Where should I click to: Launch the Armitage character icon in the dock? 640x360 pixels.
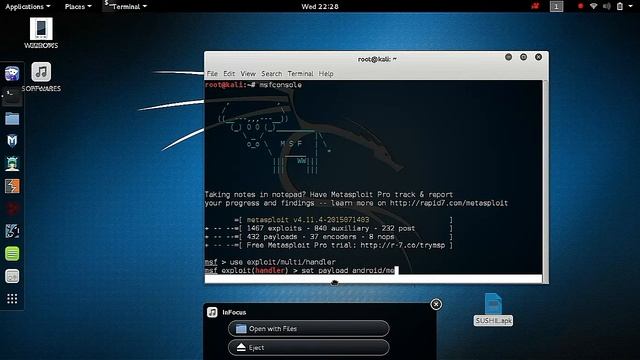pos(12,164)
